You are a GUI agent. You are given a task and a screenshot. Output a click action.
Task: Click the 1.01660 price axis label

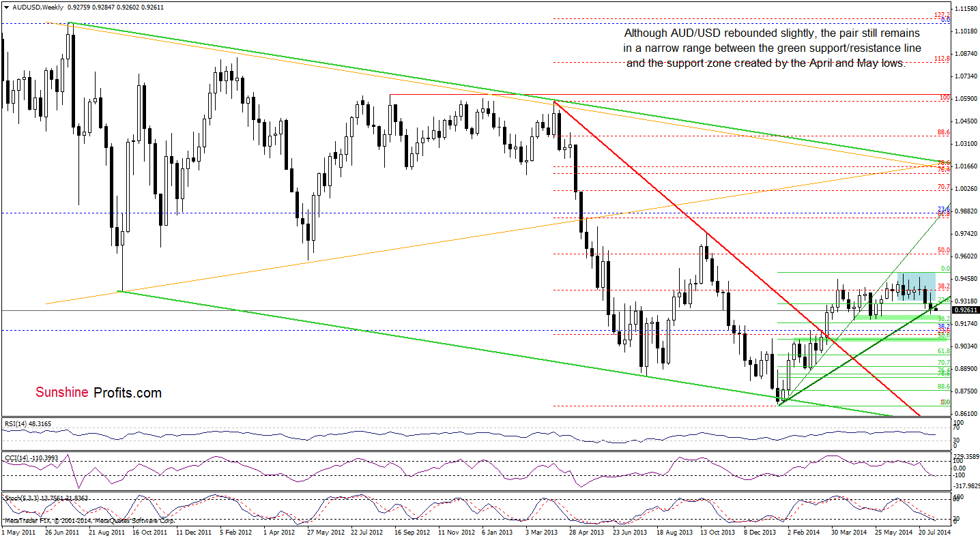point(966,166)
